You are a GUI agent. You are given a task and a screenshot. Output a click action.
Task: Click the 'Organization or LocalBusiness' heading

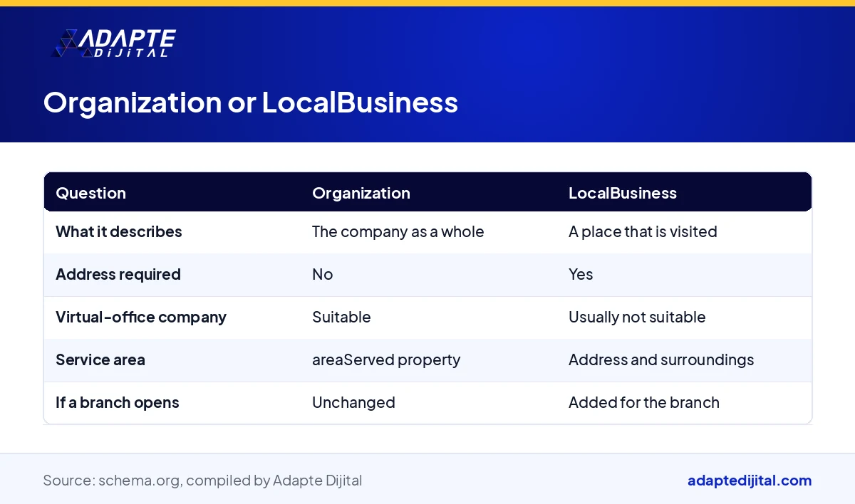tap(250, 103)
